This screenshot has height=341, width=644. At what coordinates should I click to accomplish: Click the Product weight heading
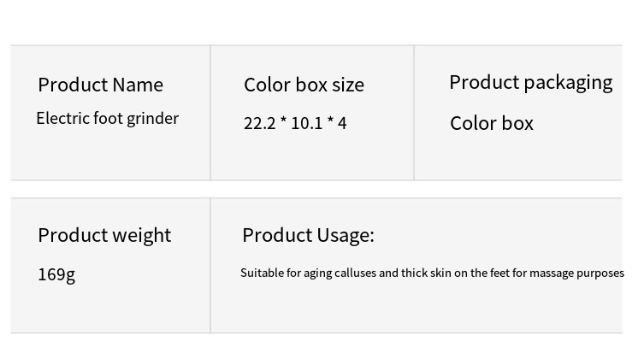(104, 236)
